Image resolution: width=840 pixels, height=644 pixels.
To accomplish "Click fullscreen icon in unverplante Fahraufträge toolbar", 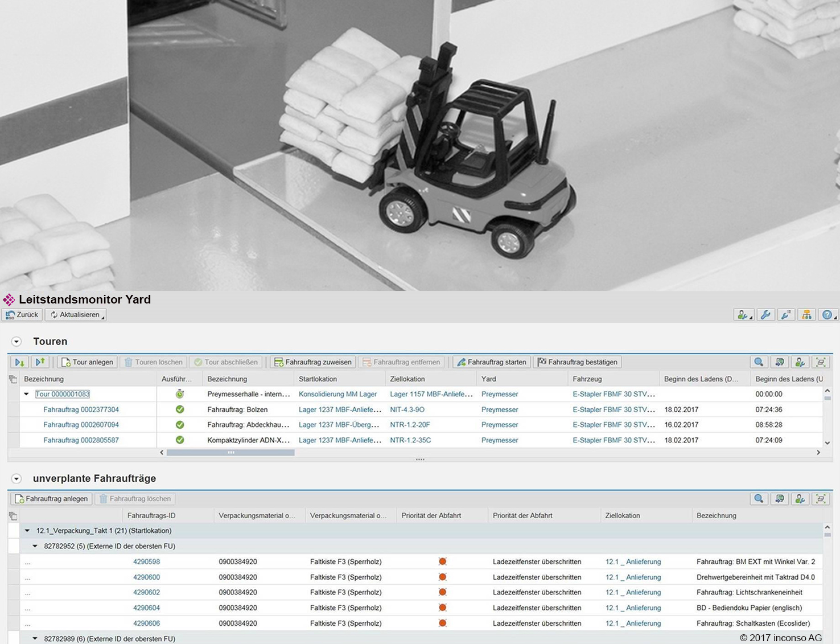I will 821,499.
